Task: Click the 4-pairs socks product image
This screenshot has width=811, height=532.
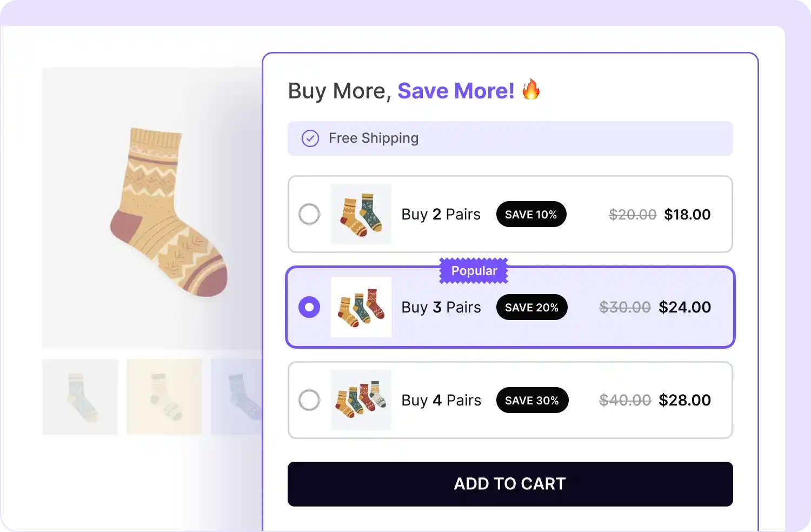Action: click(x=361, y=400)
